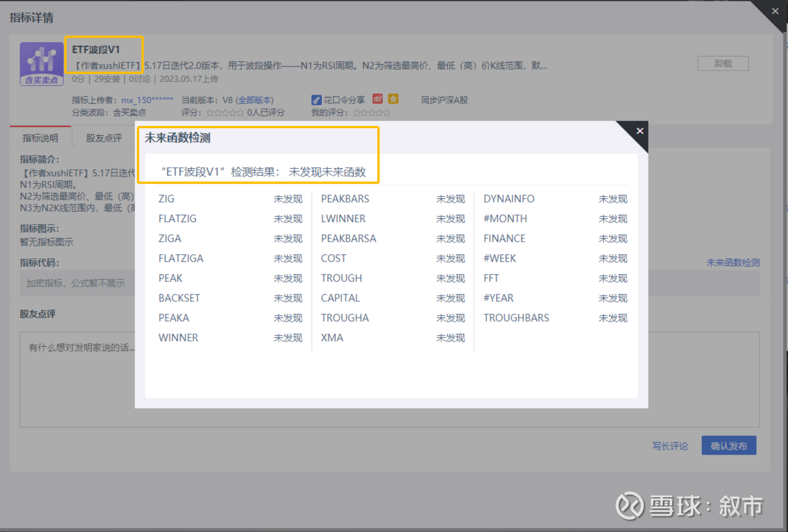This screenshot has height=532, width=788.
Task: Click the first star under 评分
Action: pos(209,113)
